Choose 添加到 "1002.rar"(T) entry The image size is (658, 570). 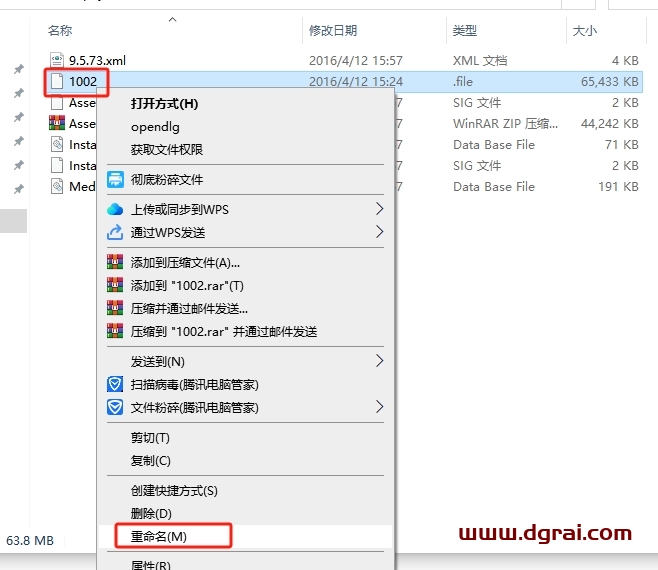point(187,286)
